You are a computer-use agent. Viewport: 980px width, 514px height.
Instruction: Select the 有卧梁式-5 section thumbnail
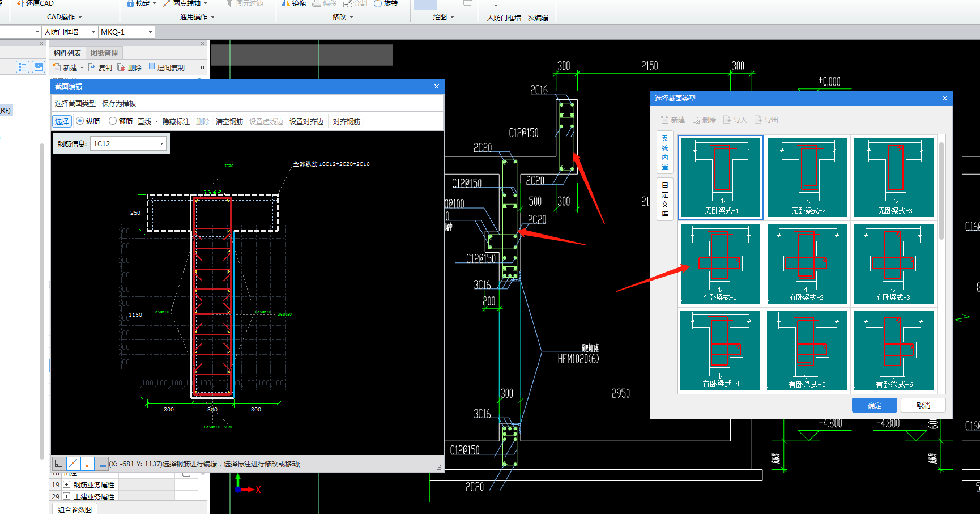click(x=807, y=350)
